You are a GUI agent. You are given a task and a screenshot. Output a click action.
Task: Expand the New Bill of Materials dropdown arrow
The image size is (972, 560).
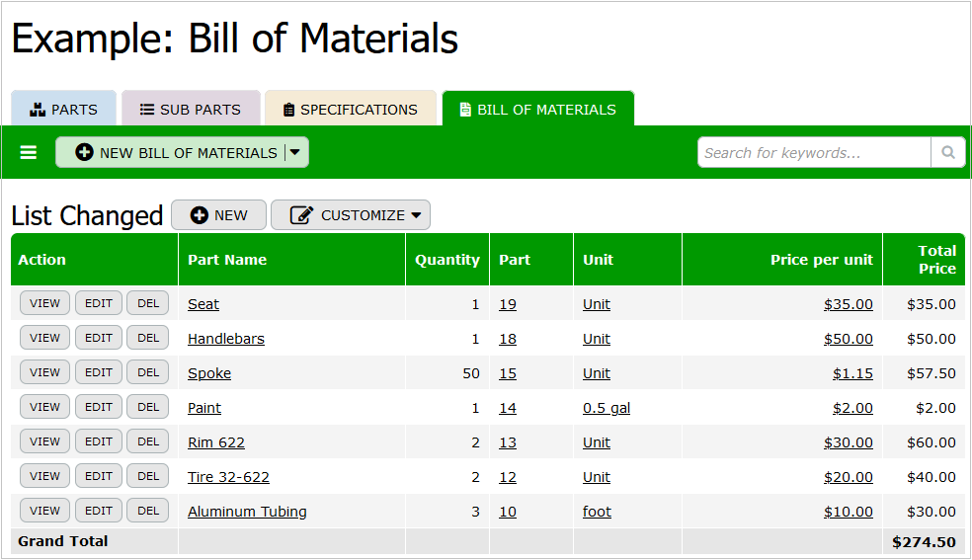295,152
